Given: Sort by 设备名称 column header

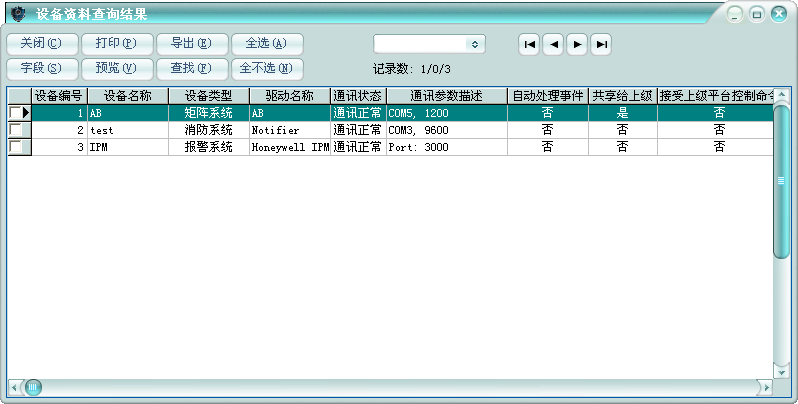Looking at the screenshot, I should pos(128,96).
